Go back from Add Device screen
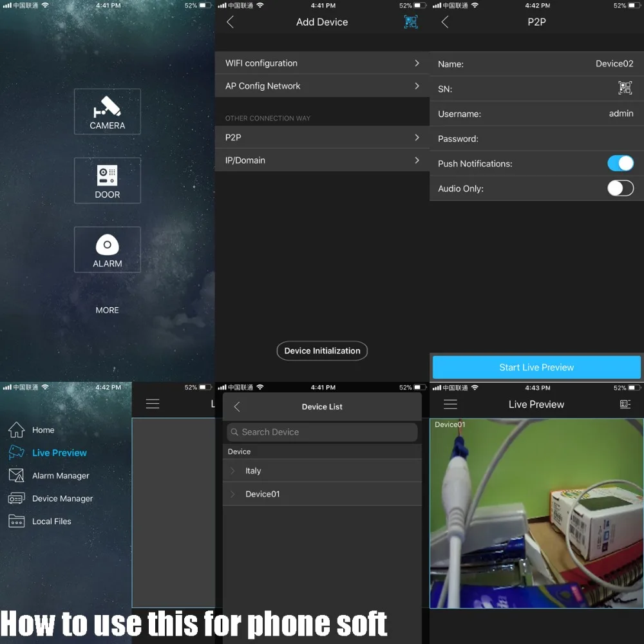Screen dimensions: 644x644 (230, 22)
